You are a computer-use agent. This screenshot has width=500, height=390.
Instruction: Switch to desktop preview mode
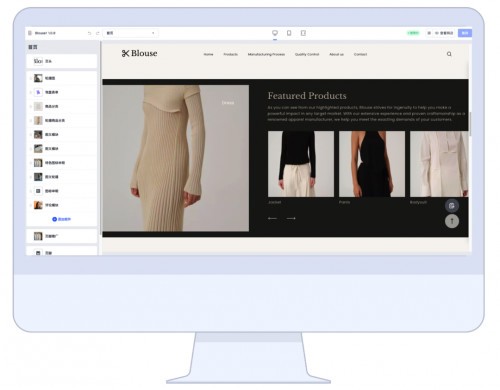pos(275,33)
